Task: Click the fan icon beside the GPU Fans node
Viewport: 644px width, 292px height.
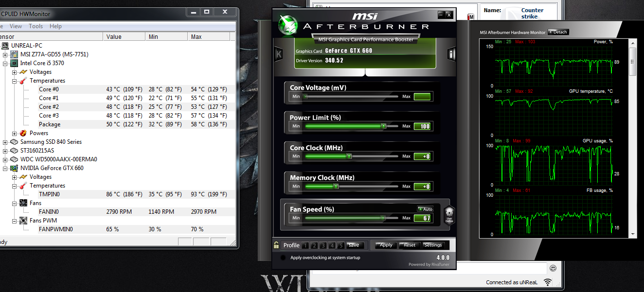Action: coord(23,203)
